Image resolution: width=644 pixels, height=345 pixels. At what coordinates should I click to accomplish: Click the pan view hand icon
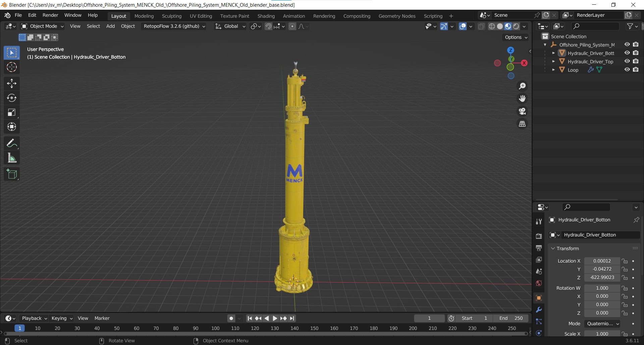coord(522,98)
